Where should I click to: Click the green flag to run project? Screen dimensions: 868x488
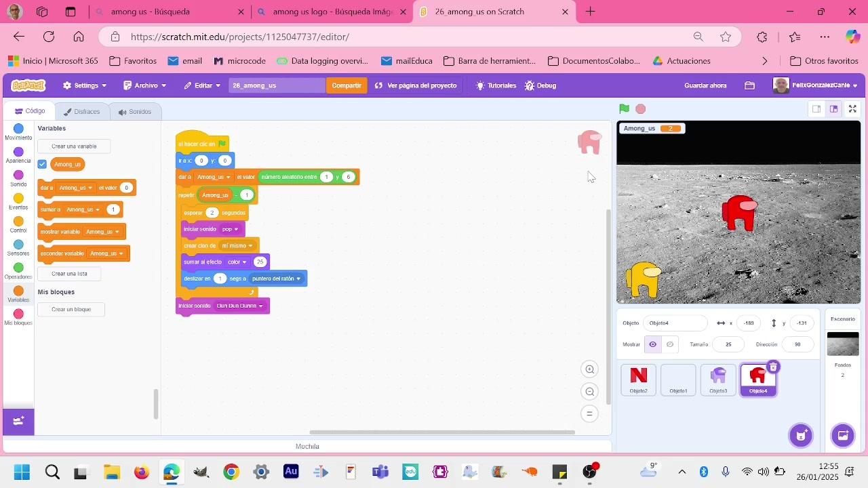click(x=624, y=108)
